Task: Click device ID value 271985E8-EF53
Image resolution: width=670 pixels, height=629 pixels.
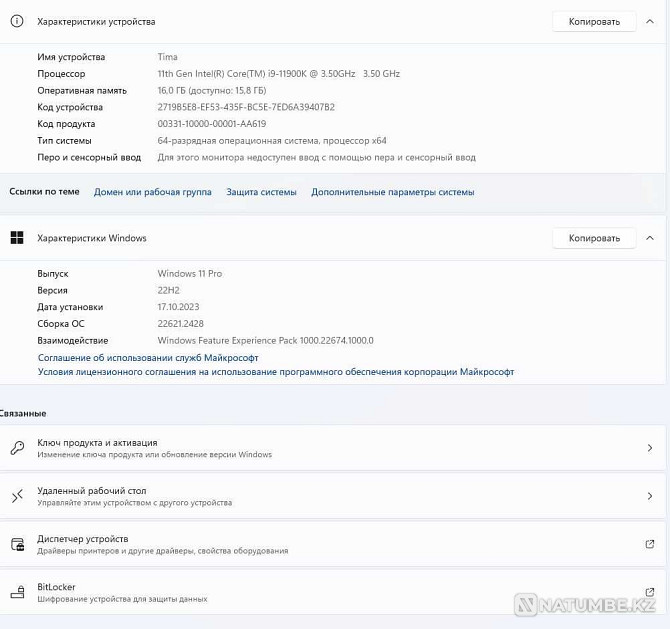Action: point(246,107)
